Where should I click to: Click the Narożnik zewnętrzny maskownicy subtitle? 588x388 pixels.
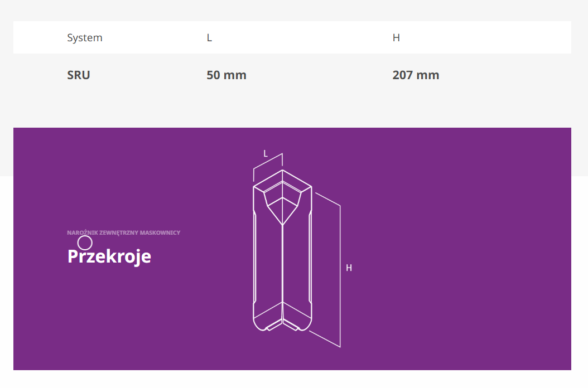click(x=123, y=232)
